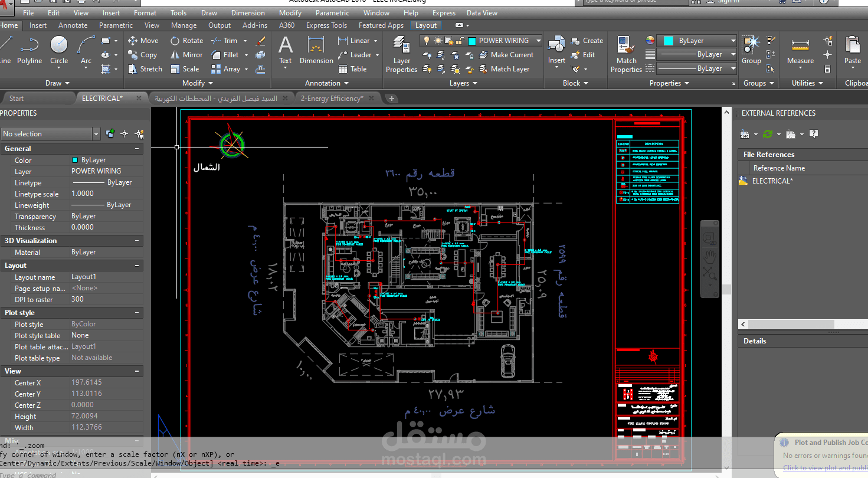The height and width of the screenshot is (478, 868).
Task: Expand the Draw panel flyout
Action: [x=57, y=83]
